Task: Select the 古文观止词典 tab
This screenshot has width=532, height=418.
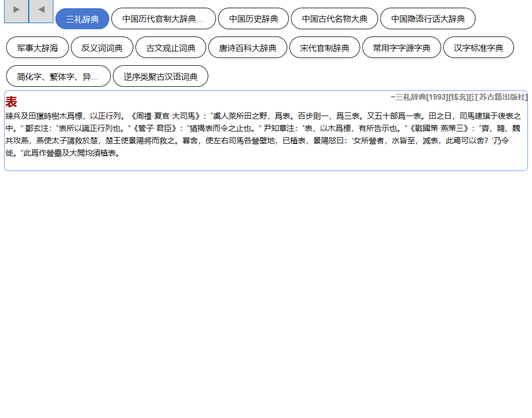Action: point(171,48)
